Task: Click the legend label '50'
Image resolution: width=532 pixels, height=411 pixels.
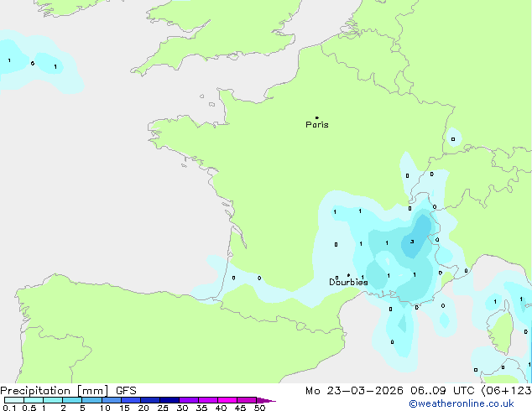Action: 259,408
